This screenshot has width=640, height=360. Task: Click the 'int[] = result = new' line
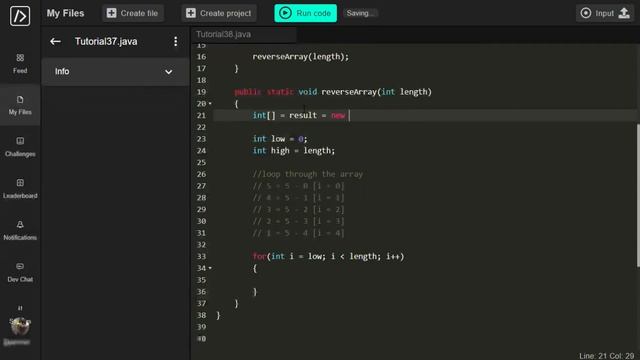click(x=299, y=116)
